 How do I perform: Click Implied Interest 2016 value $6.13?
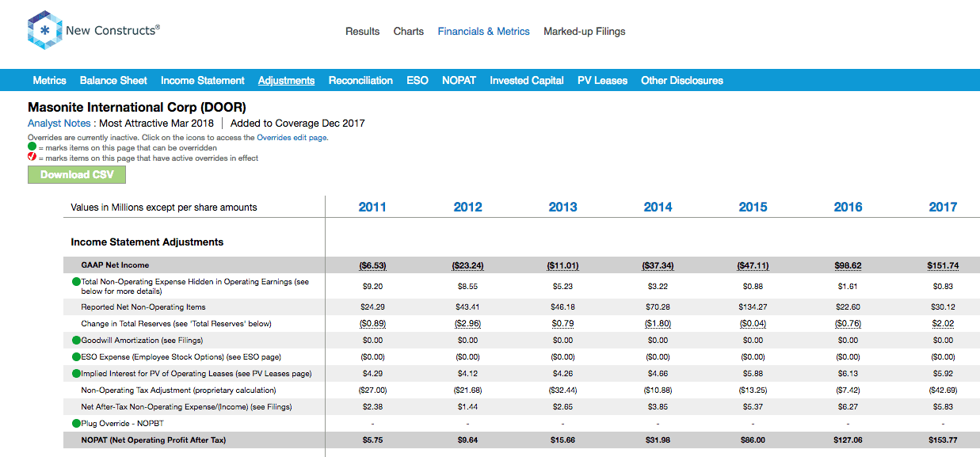(x=848, y=374)
